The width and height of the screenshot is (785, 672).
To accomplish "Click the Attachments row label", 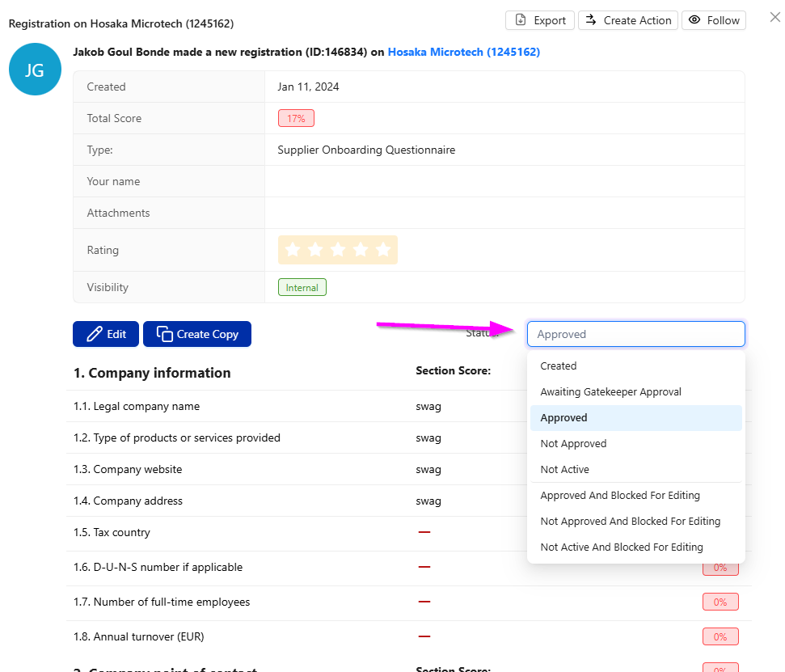I will point(118,213).
